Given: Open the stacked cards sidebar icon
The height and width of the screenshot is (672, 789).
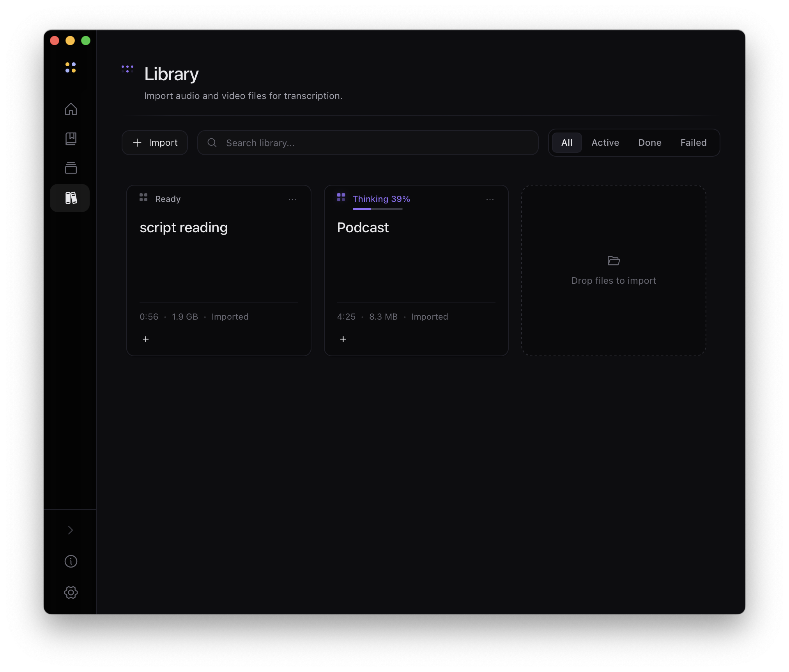Looking at the screenshot, I should 71,168.
